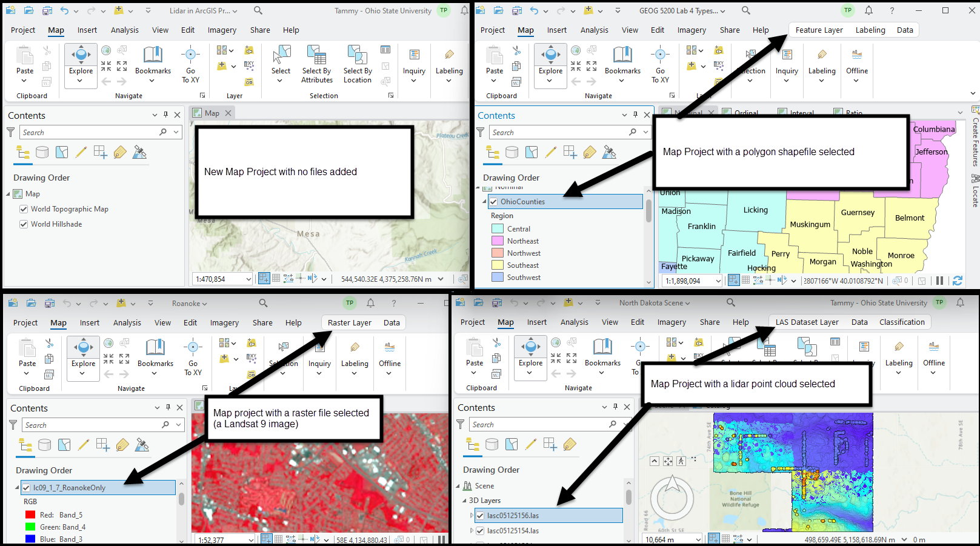Image resolution: width=980 pixels, height=546 pixels.
Task: Open the Raster Layer ribbon tab
Action: 349,323
